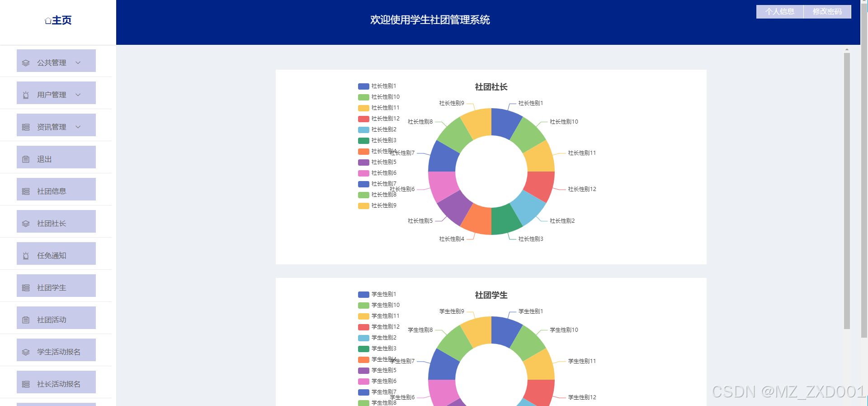Select 退出 to log out
This screenshot has width=868, height=406.
click(x=56, y=157)
